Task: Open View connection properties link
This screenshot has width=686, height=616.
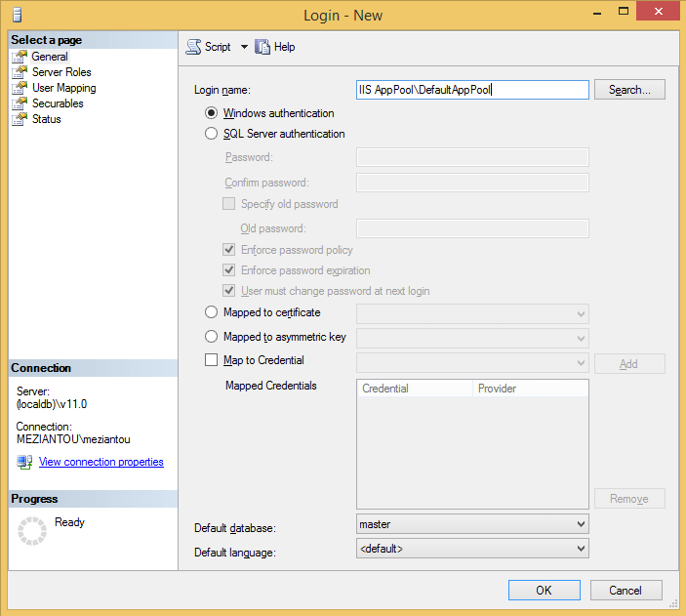Action: [101, 462]
